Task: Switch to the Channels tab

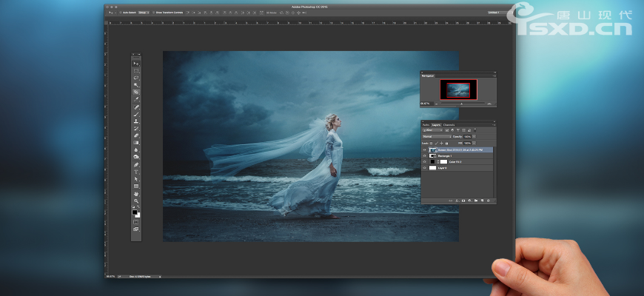Action: click(449, 124)
